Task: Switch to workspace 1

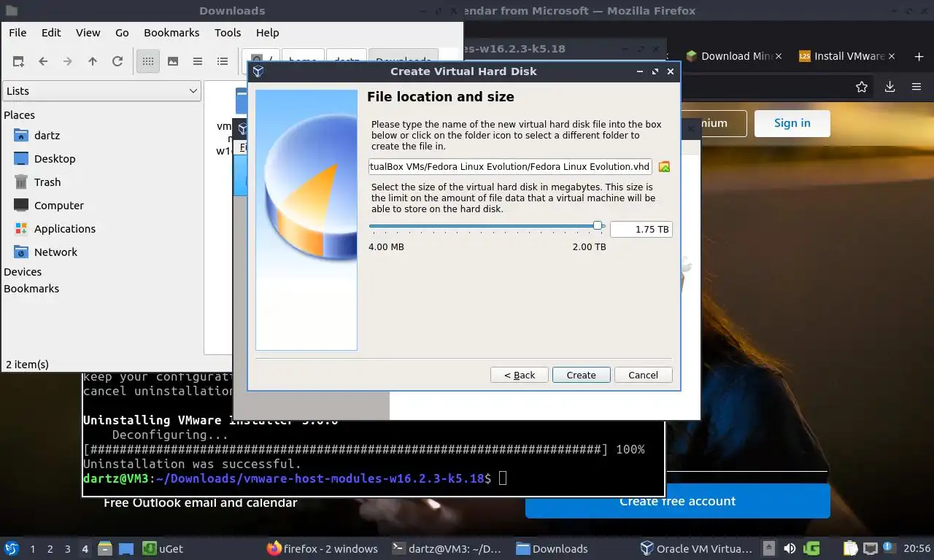Action: (x=33, y=549)
